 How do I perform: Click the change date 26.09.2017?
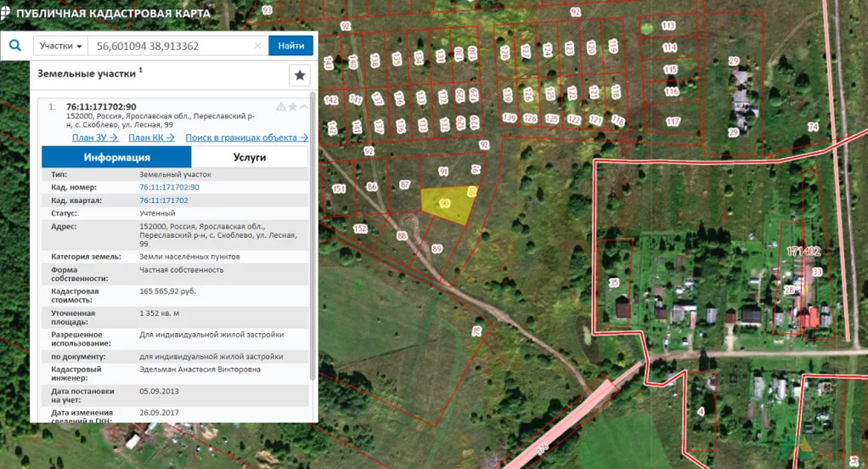(159, 413)
